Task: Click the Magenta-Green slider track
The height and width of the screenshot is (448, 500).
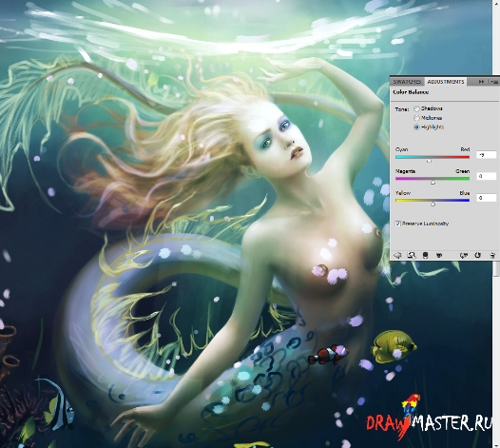Action: [x=433, y=179]
